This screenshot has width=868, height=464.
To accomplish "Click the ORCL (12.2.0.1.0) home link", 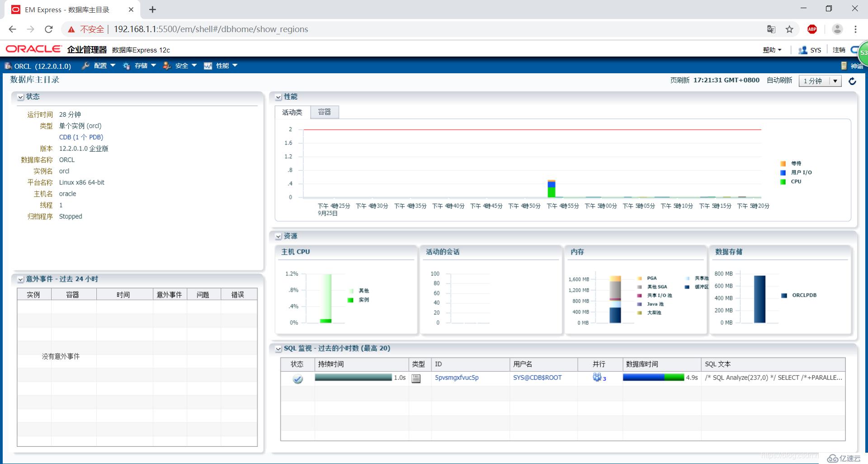I will coord(42,66).
